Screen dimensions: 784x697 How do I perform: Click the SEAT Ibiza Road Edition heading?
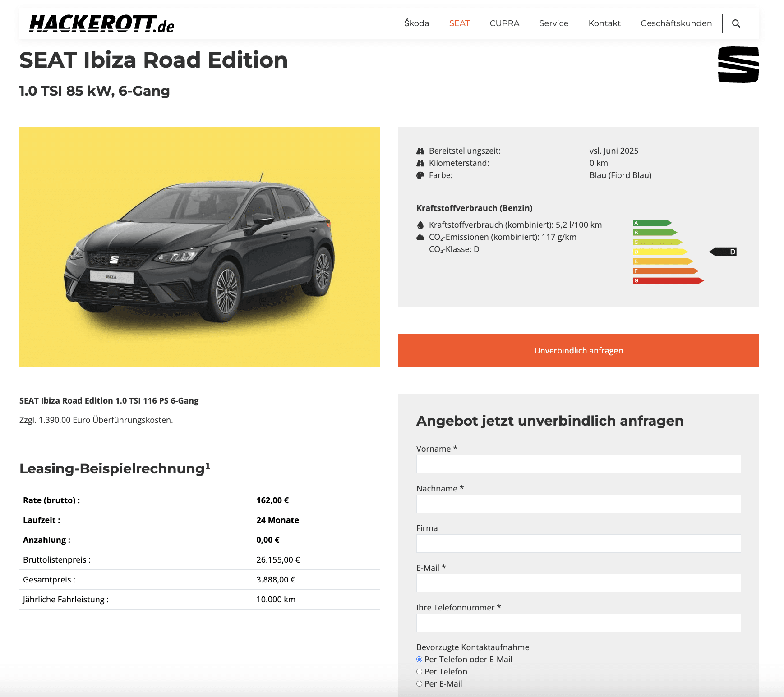[x=154, y=60]
